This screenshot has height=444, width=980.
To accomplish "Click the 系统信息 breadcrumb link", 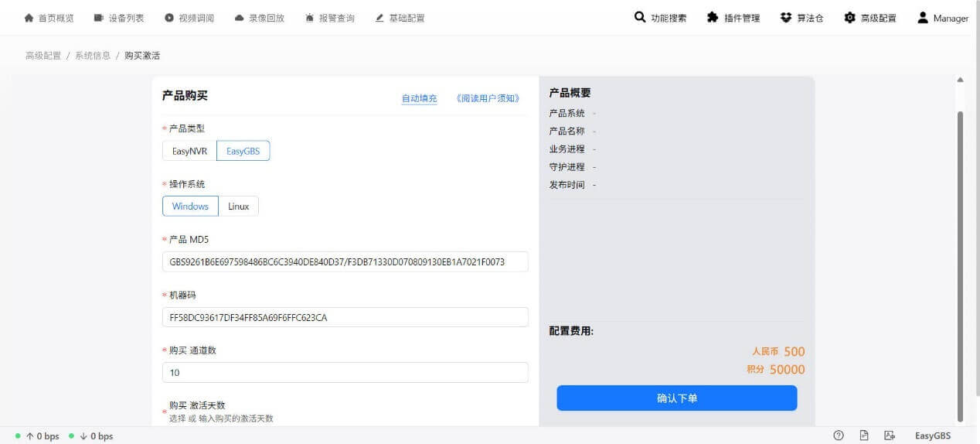I will click(93, 56).
